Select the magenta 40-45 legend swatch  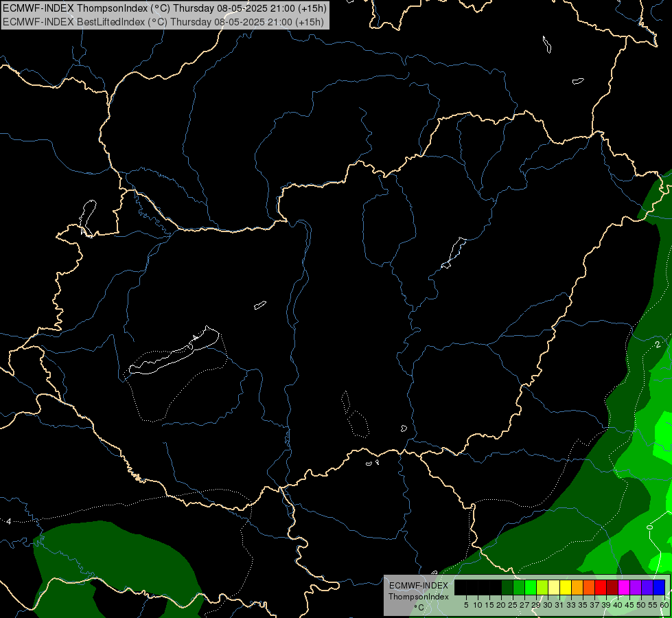coord(624,587)
